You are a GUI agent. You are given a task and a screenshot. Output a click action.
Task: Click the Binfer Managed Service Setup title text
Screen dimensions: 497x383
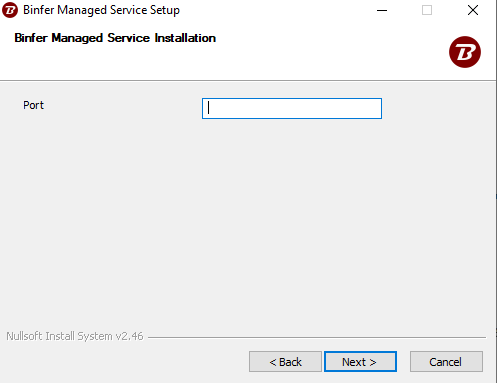101,10
